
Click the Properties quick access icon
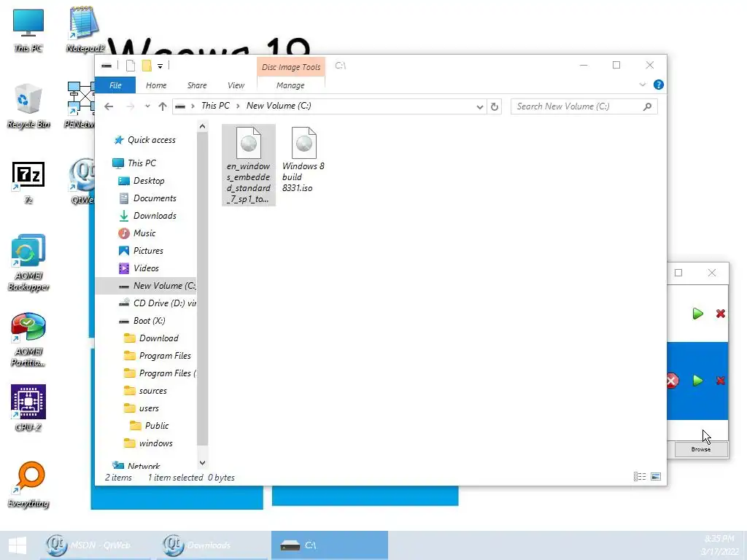pyautogui.click(x=131, y=66)
